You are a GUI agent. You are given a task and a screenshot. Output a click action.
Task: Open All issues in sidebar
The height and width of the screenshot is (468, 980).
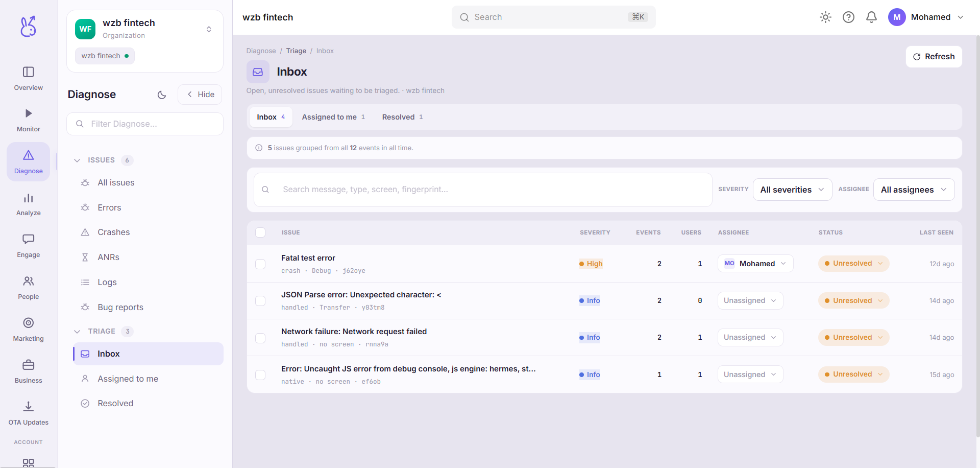(148, 183)
